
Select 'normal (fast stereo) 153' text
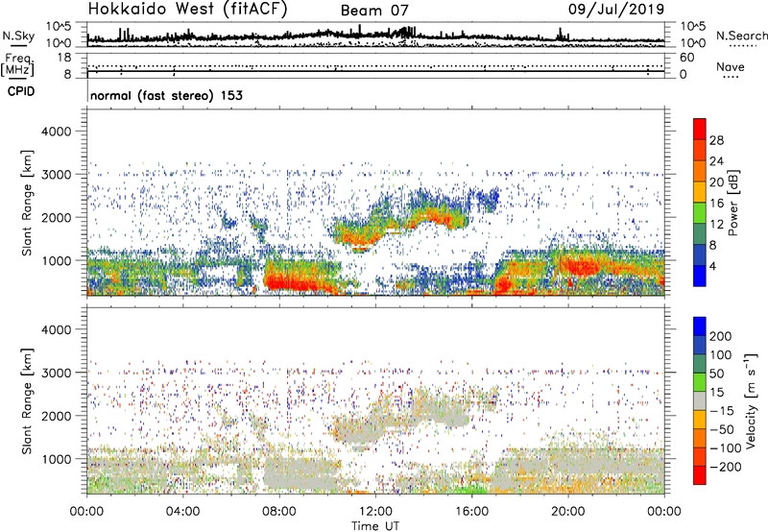[166, 95]
